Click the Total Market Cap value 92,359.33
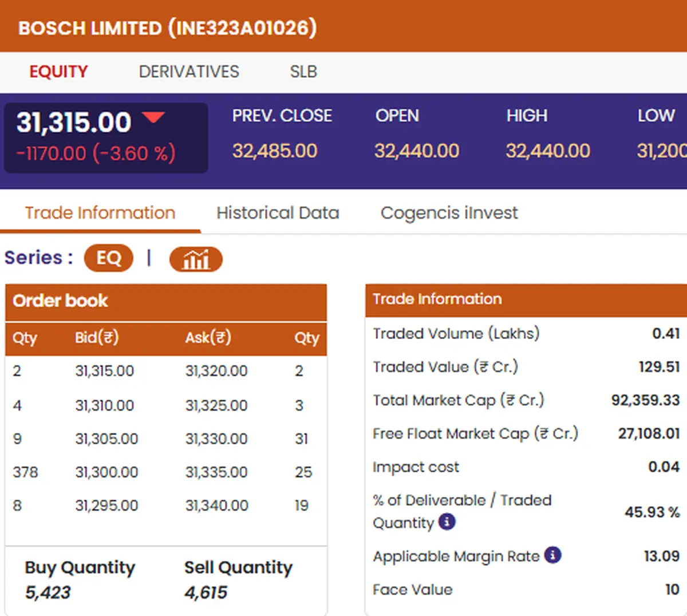687x616 pixels. (646, 400)
